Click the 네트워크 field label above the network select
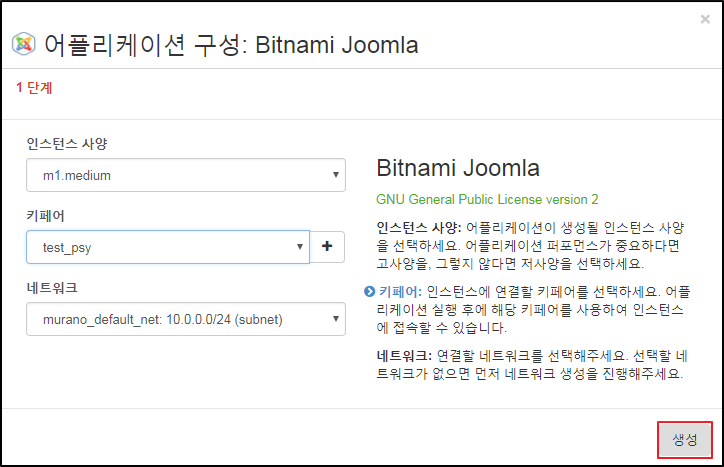The width and height of the screenshot is (724, 467). tap(53, 287)
